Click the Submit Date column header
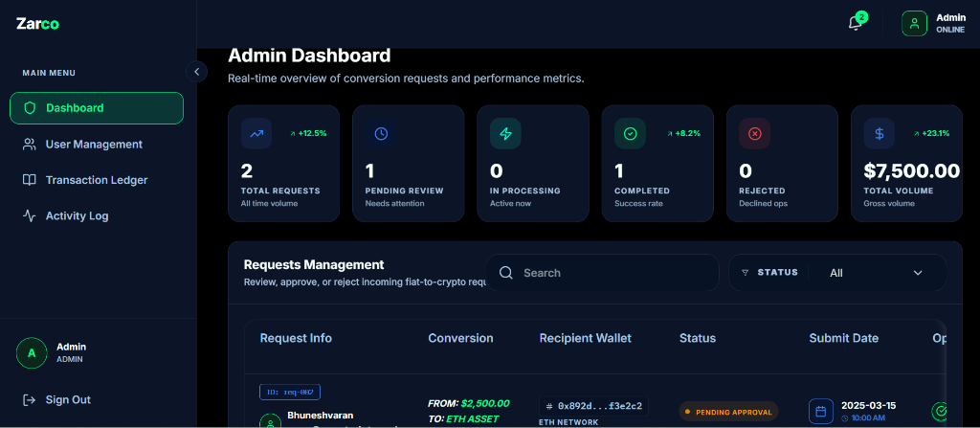Screen dimensions: 980x428 844,339
